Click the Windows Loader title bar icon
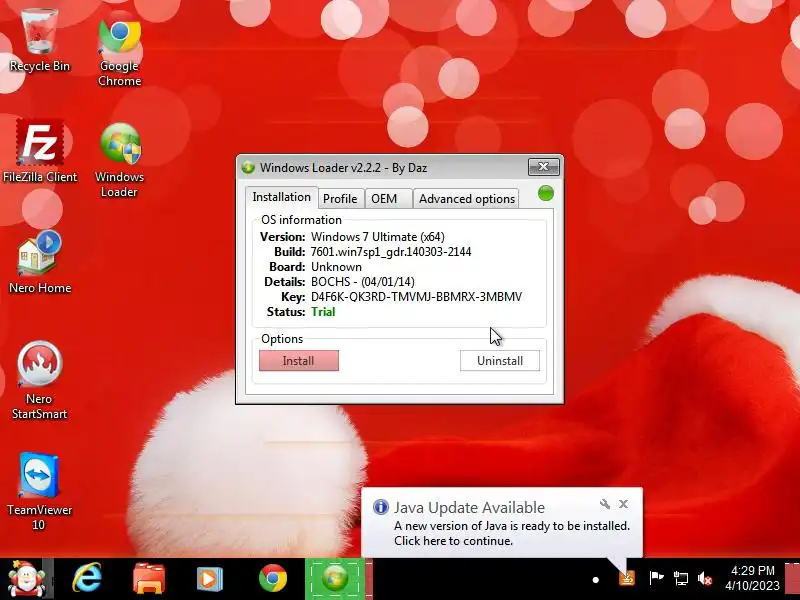800x600 pixels. point(248,167)
